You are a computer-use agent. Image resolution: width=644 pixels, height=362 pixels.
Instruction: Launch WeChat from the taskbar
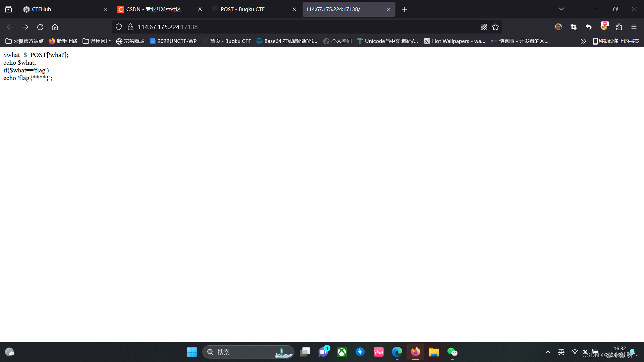click(452, 352)
